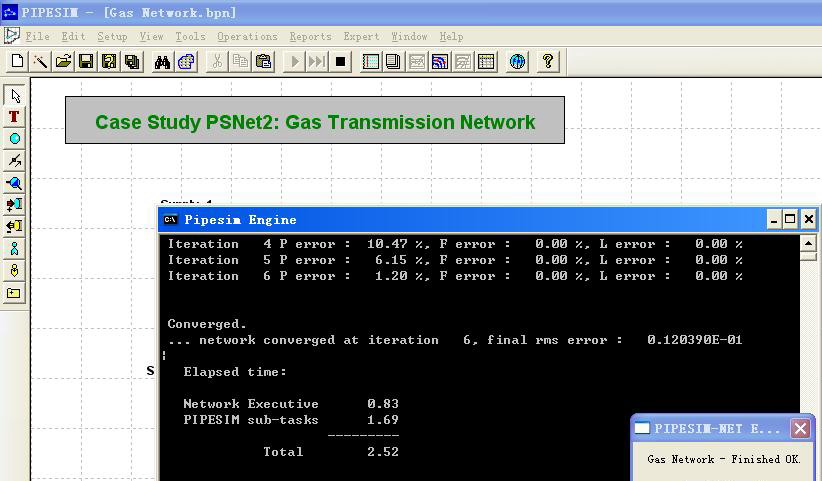Click the Pipesim Engine scrollbar up arrow
Screen dimensions: 822x481
tap(808, 243)
